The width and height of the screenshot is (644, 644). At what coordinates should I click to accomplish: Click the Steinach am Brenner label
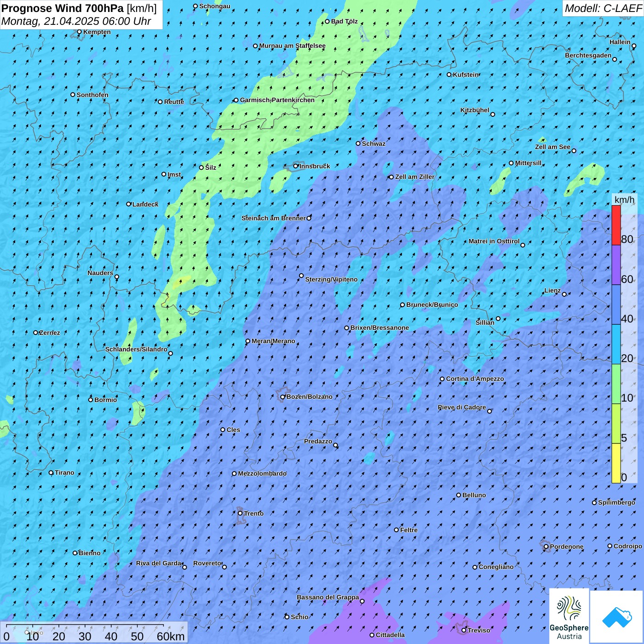coord(274,218)
